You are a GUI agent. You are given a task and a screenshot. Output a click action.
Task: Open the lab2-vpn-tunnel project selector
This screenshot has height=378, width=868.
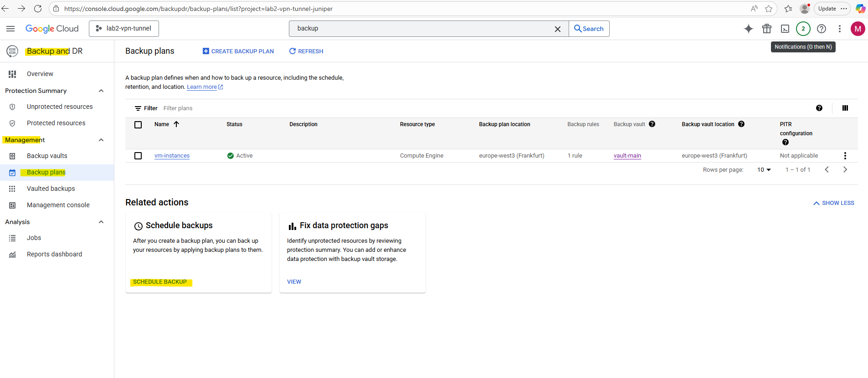coord(124,28)
